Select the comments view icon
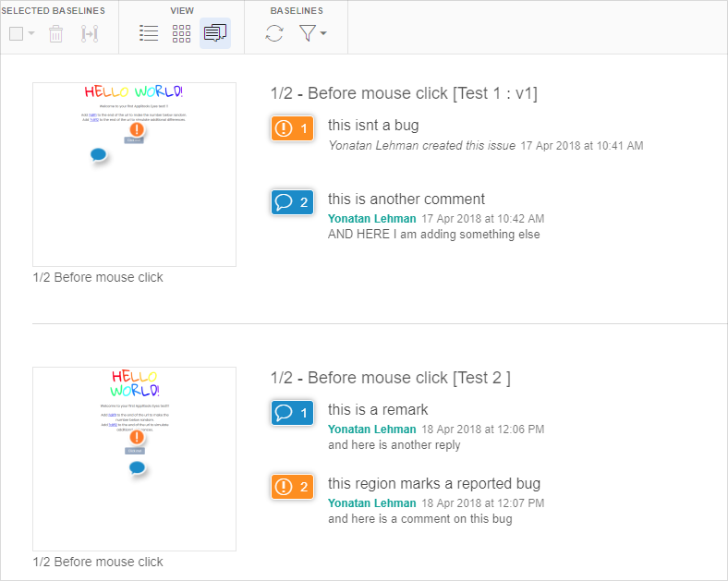The width and height of the screenshot is (728, 581). pyautogui.click(x=214, y=33)
